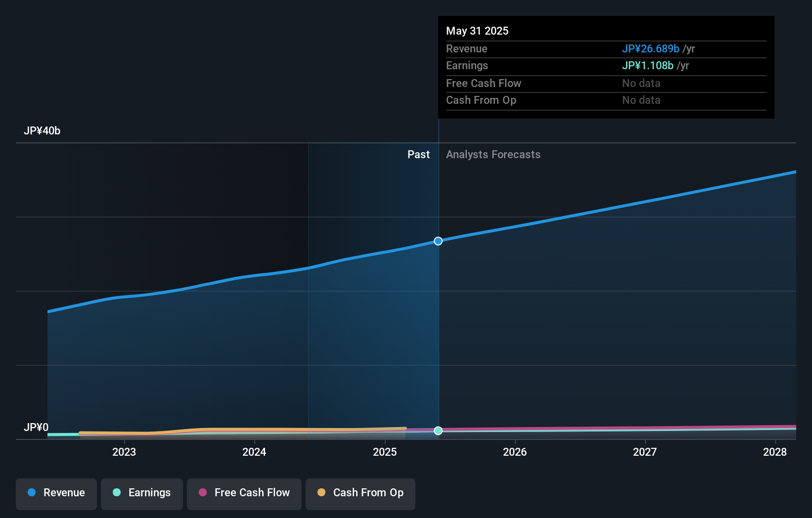Toggle the Earnings series legend button
The width and height of the screenshot is (812, 518).
[x=142, y=494]
